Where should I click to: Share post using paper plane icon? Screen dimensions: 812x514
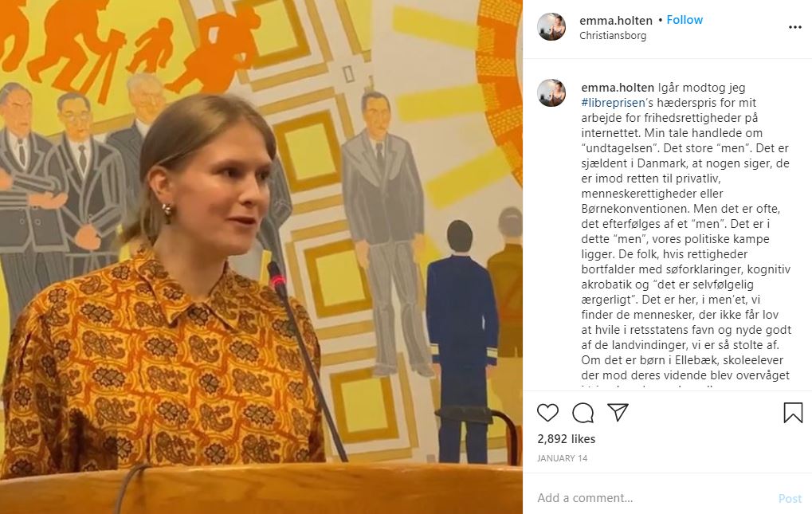pos(618,412)
